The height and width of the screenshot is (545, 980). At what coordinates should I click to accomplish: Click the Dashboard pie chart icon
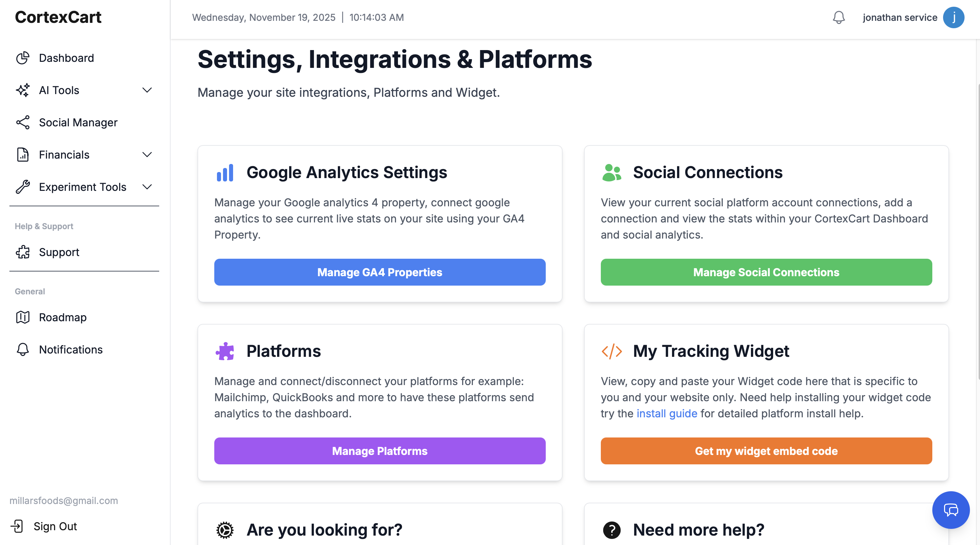[x=23, y=58]
